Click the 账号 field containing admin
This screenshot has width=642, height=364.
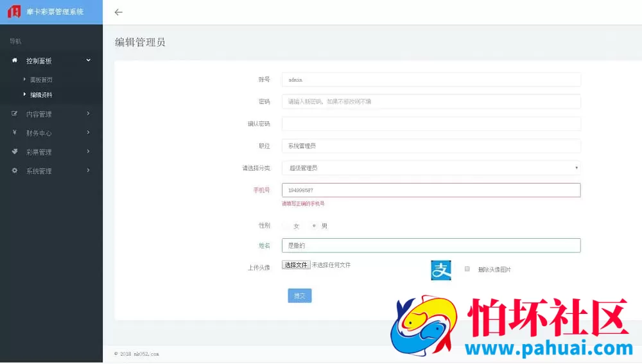point(431,80)
